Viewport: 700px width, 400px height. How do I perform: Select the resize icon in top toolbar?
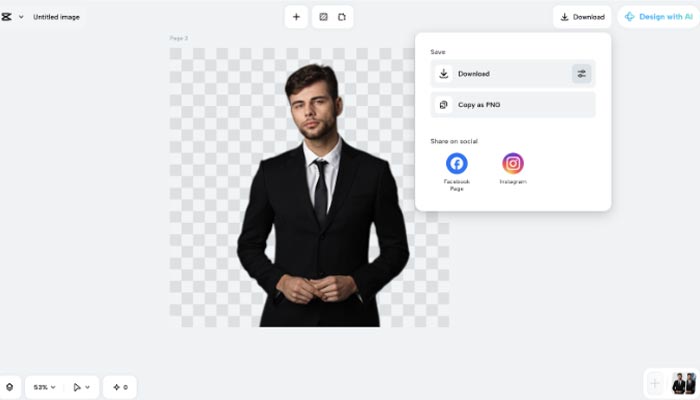342,17
